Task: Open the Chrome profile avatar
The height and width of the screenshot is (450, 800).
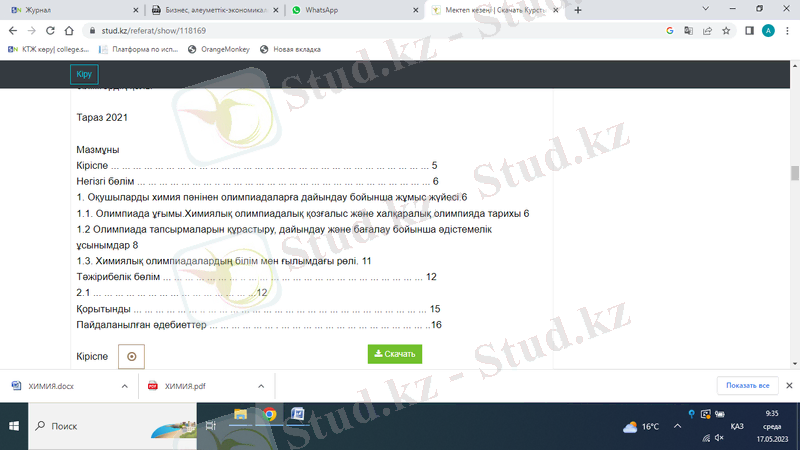Action: pyautogui.click(x=768, y=31)
